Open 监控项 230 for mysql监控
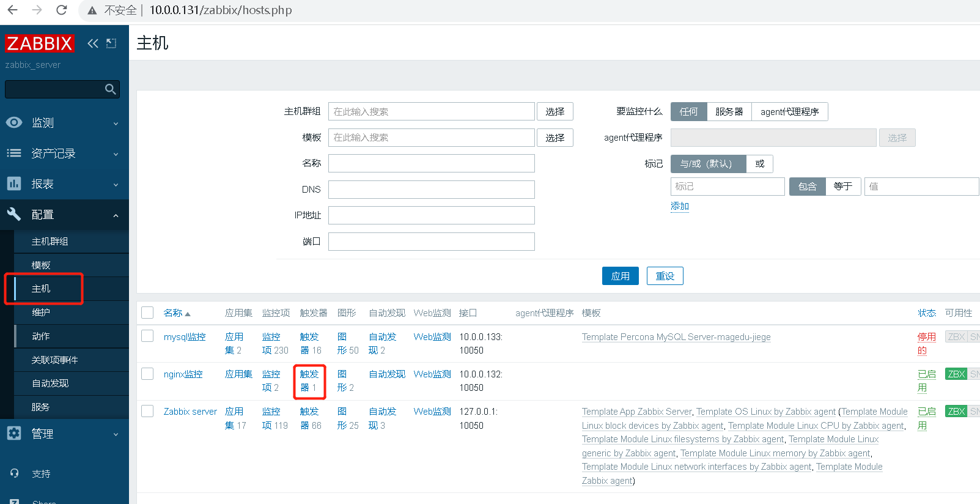Image resolution: width=980 pixels, height=504 pixels. coord(275,344)
